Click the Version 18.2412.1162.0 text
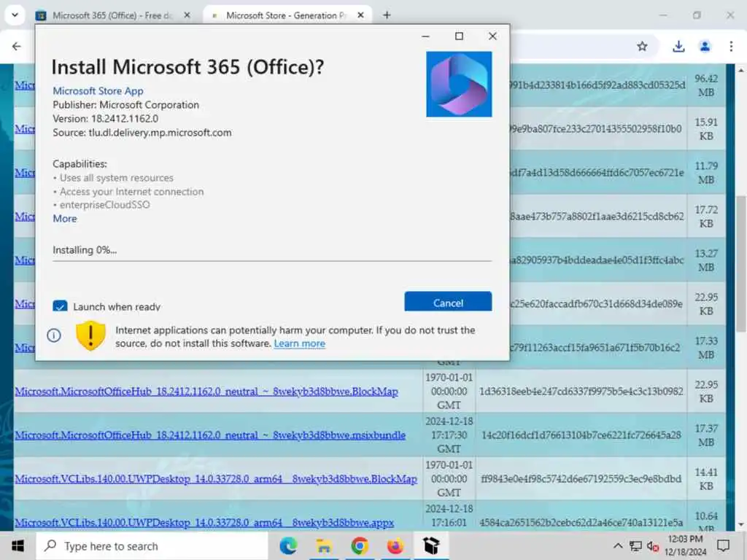Image resolution: width=747 pixels, height=560 pixels. coord(105,119)
